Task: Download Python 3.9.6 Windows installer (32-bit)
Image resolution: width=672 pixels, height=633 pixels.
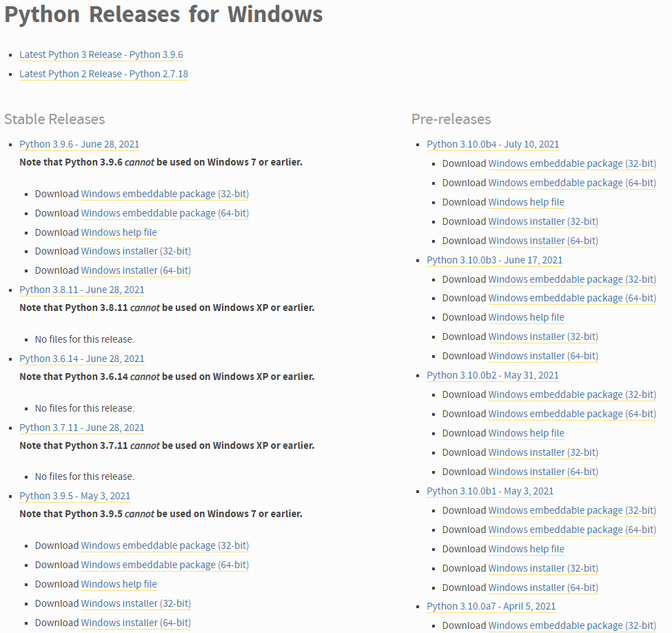Action: coord(136,251)
